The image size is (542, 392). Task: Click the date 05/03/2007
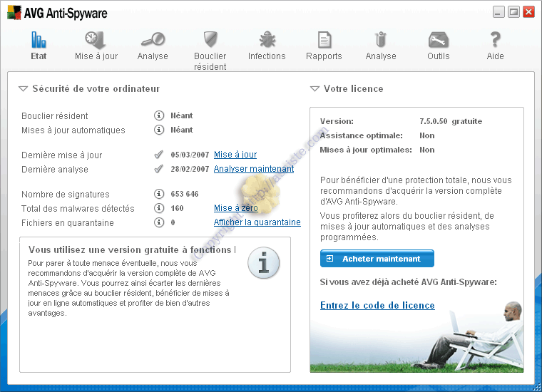[190, 155]
